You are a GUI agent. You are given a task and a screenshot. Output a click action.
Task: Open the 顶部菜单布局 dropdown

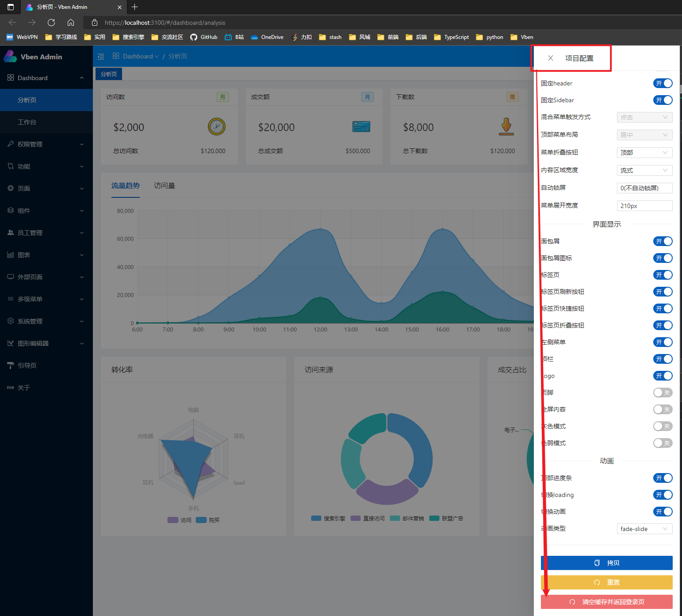pyautogui.click(x=644, y=135)
